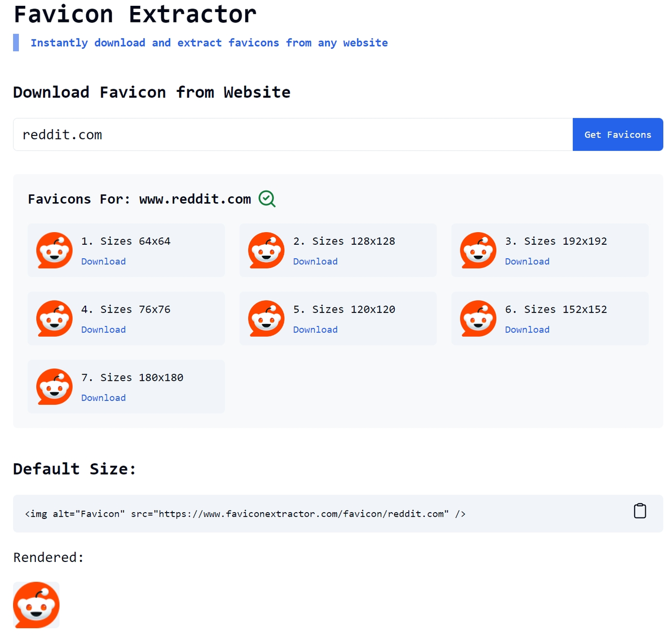Download the 64x64 favicon
Viewport: 672px width, 635px height.
[x=103, y=261]
